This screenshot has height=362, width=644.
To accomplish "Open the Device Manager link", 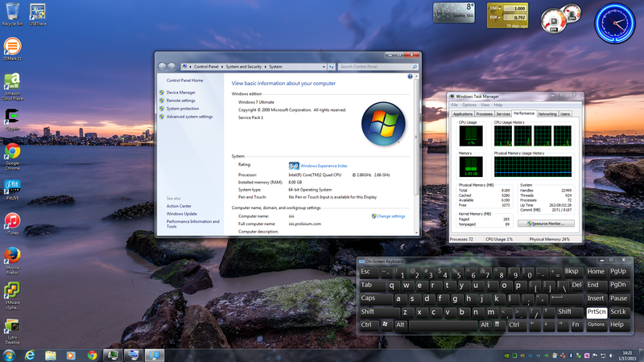I will point(181,93).
